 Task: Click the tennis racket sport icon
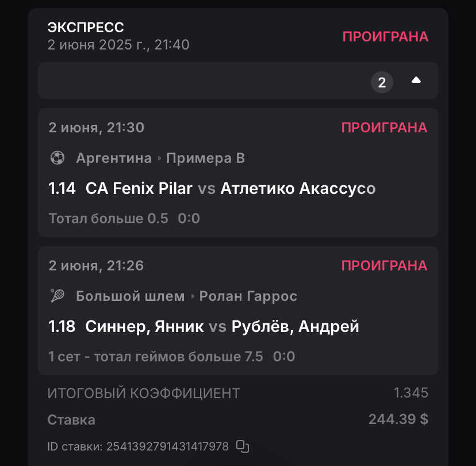[x=57, y=296]
